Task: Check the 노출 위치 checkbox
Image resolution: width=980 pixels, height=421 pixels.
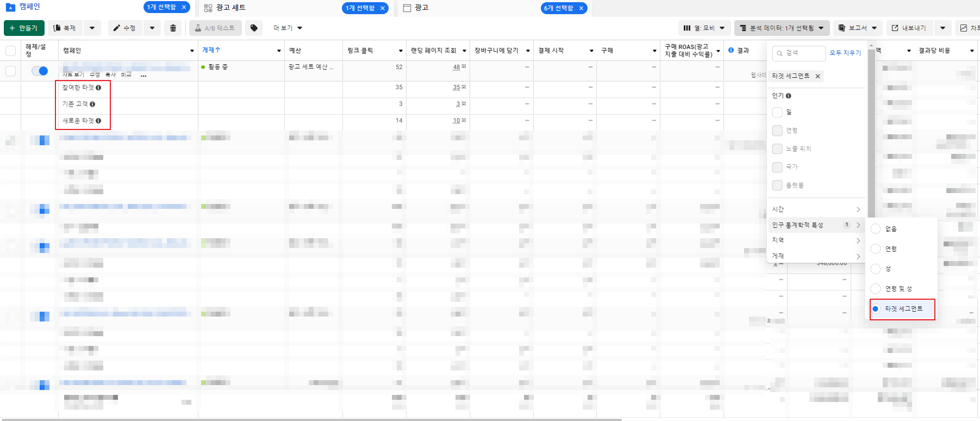Action: [x=777, y=148]
